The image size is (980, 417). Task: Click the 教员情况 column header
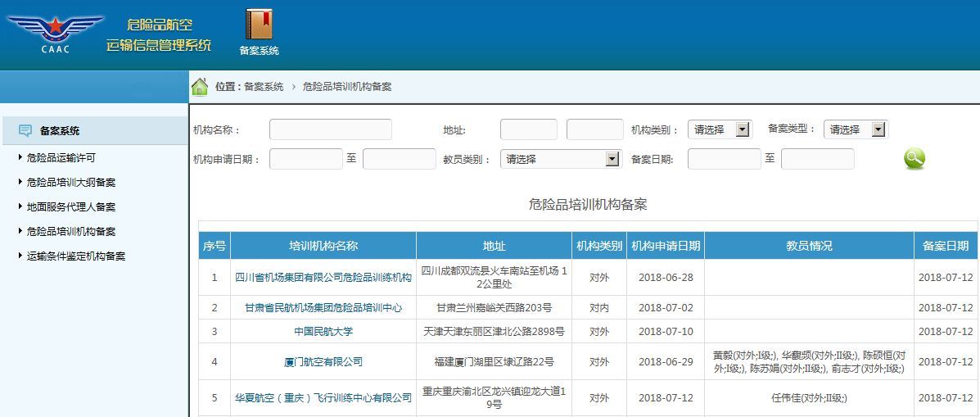(x=810, y=246)
